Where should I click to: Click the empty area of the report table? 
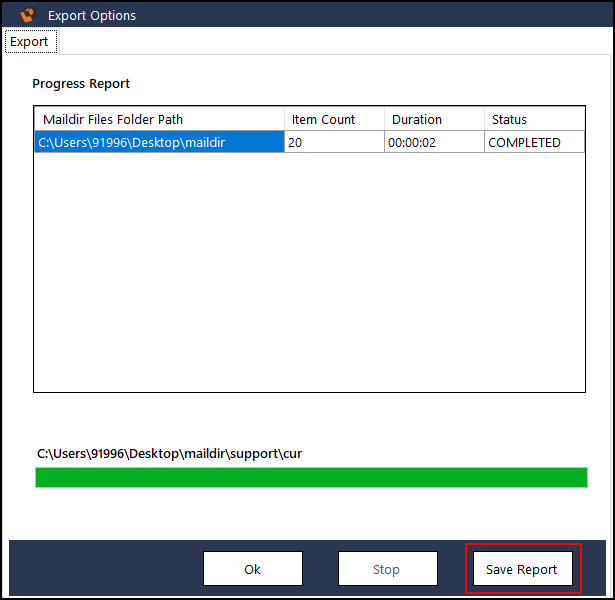click(309, 270)
